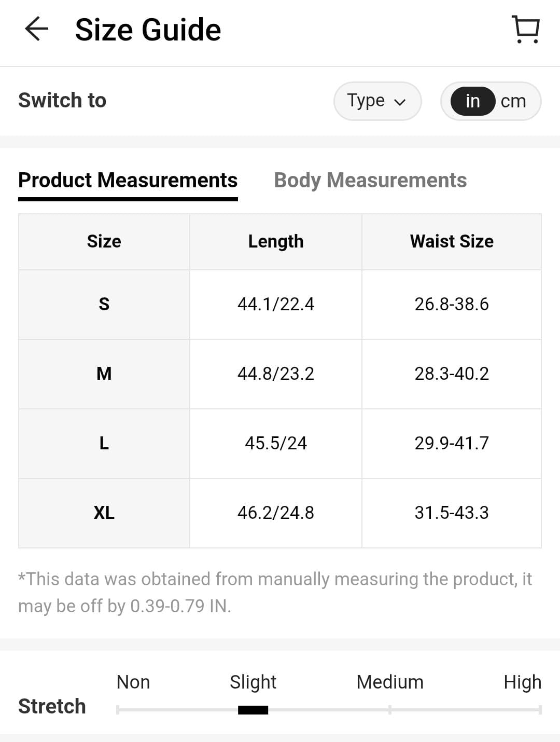Click the Stretch slider indicator
Screen dimensions: 560x742
253,710
